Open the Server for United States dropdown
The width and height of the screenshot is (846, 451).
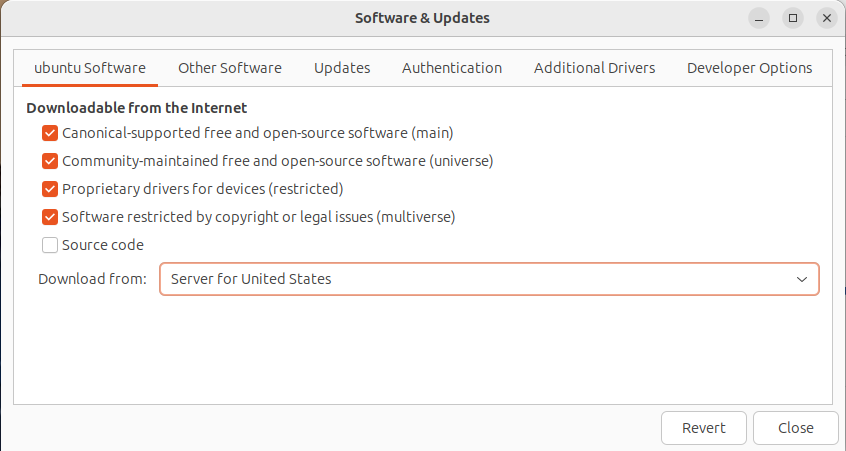point(488,279)
